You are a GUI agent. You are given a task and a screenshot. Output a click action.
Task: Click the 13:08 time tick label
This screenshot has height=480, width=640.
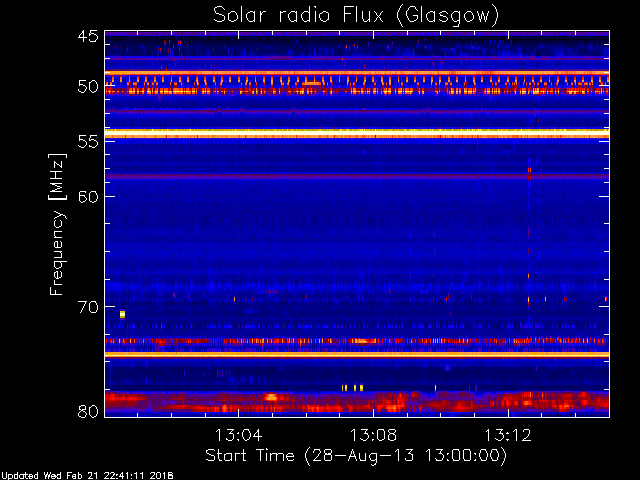(373, 435)
